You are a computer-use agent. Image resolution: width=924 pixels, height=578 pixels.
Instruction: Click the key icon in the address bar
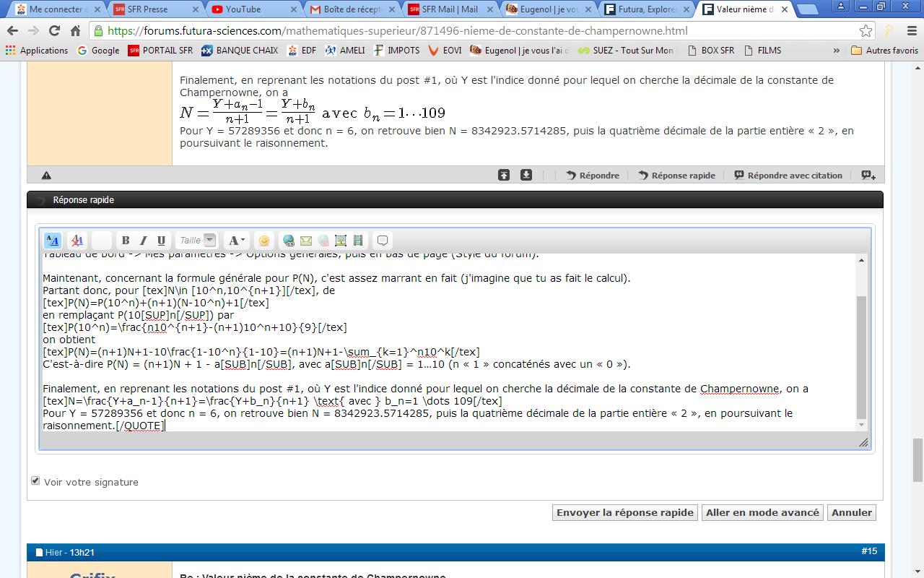coord(889,31)
